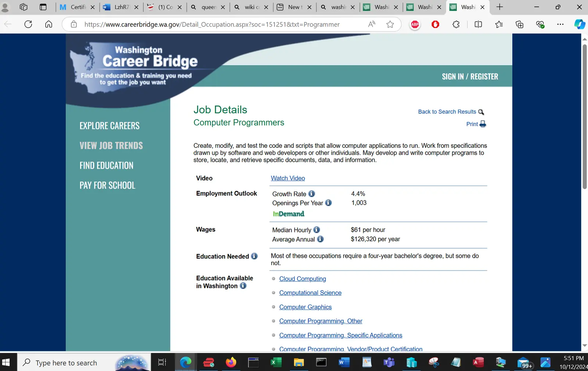
Task: Click SIGN IN / REGISTER
Action: (x=470, y=76)
